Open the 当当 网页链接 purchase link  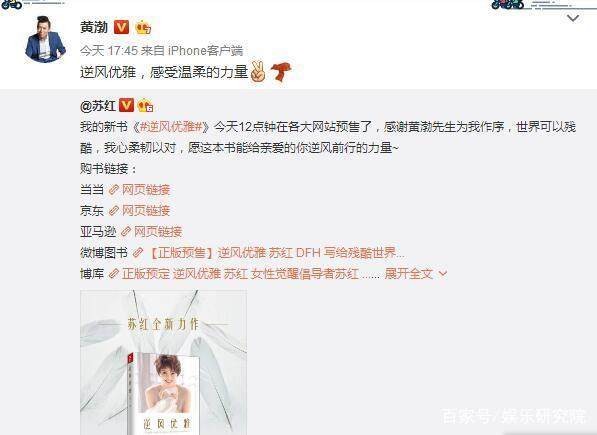[x=139, y=190]
